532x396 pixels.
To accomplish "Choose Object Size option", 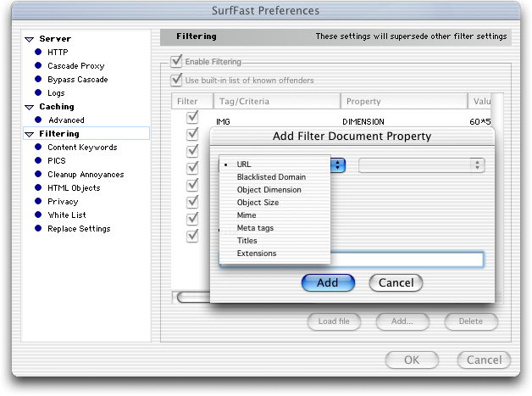I will click(x=274, y=203).
